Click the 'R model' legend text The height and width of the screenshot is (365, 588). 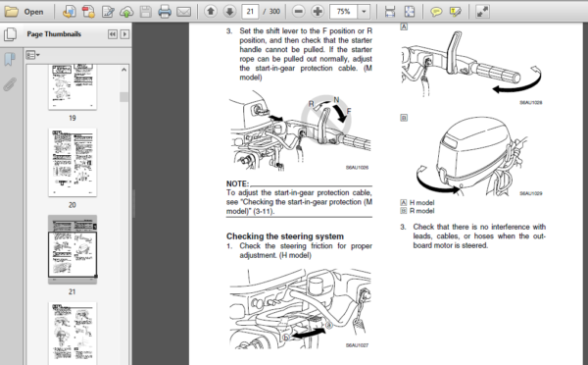point(421,211)
